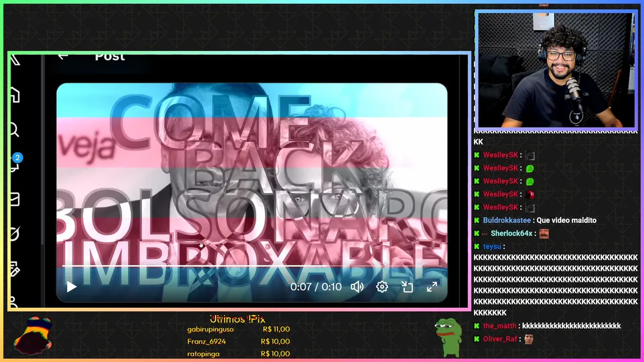Viewport: 644px width, 362px height.
Task: Click the Kick badge beside Buldrokkastee
Action: coord(477,220)
